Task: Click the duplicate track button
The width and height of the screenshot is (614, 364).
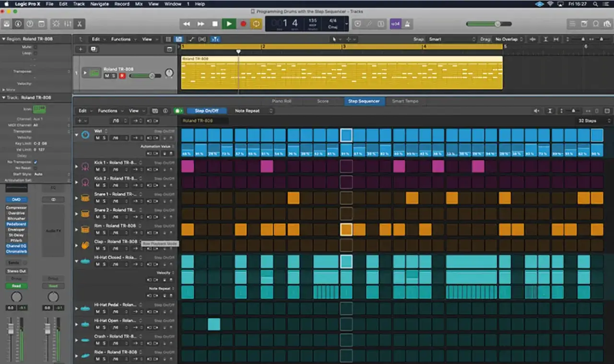Action: [x=93, y=49]
